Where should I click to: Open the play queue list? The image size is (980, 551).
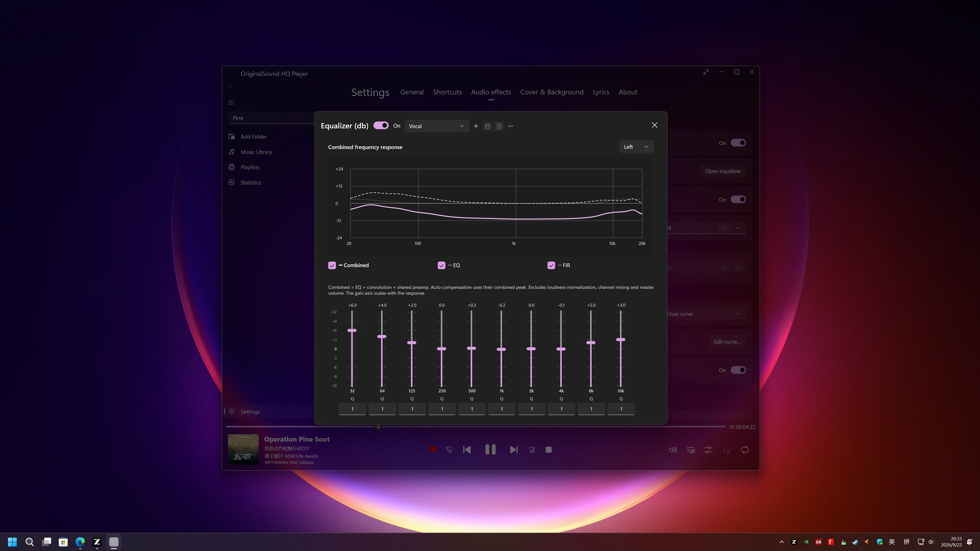click(691, 450)
